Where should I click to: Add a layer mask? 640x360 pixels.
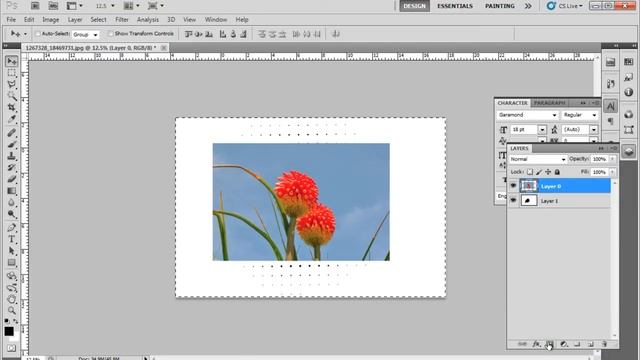click(550, 344)
